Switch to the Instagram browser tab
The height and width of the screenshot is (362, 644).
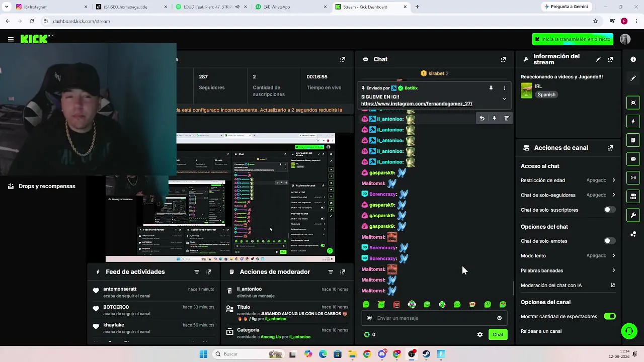click(x=51, y=7)
